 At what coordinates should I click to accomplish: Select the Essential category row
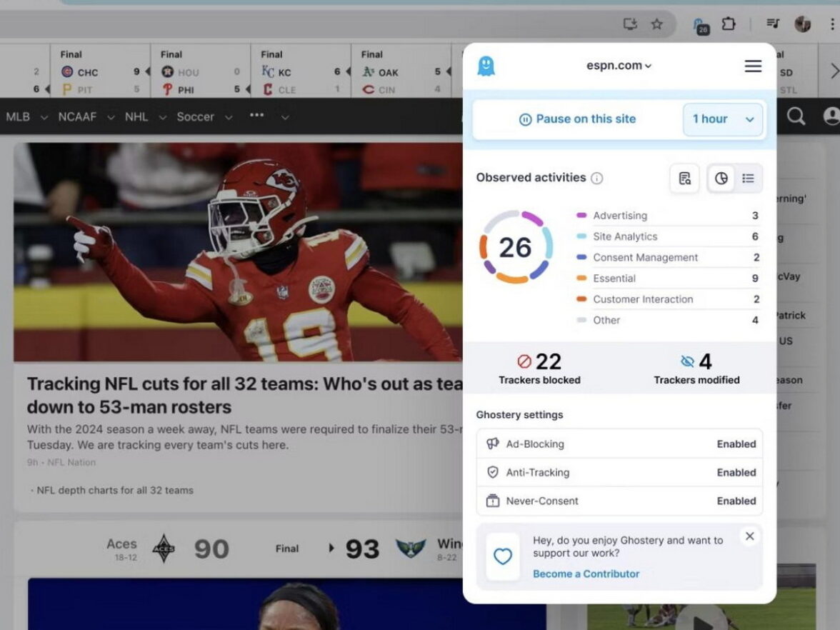point(667,278)
